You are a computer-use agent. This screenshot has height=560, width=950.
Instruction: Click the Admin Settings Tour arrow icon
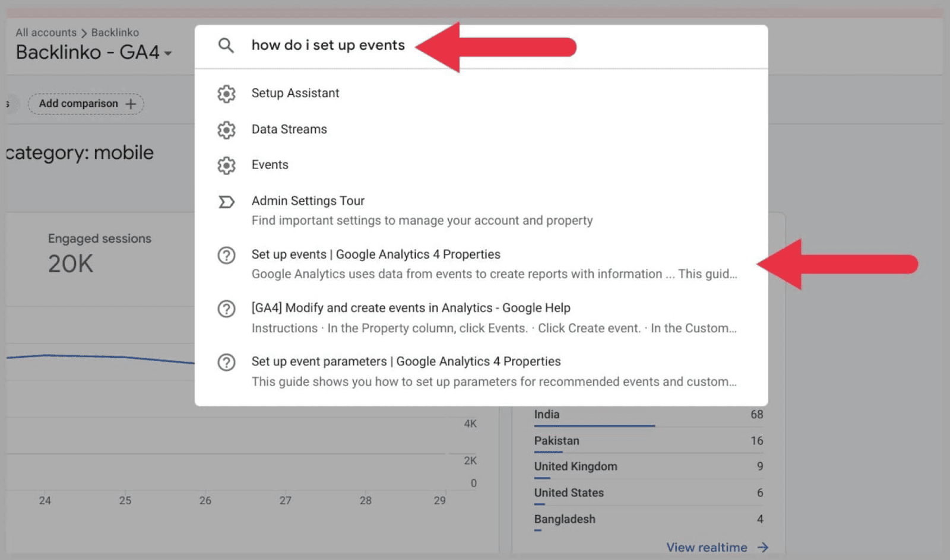coord(226,202)
